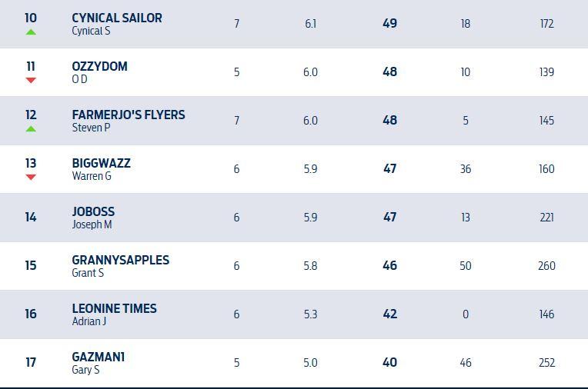The width and height of the screenshot is (588, 389).
Task: Click red down arrow under rank 11
Action: (x=31, y=80)
